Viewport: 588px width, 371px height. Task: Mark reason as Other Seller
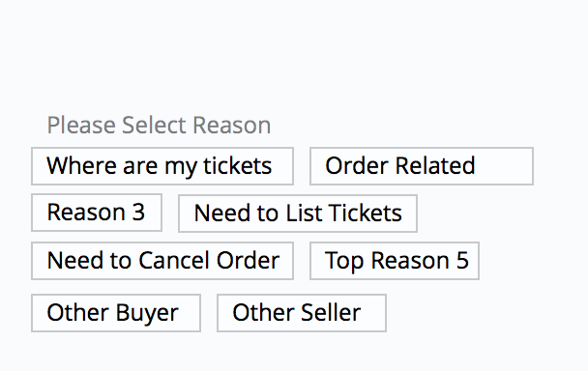[302, 313]
